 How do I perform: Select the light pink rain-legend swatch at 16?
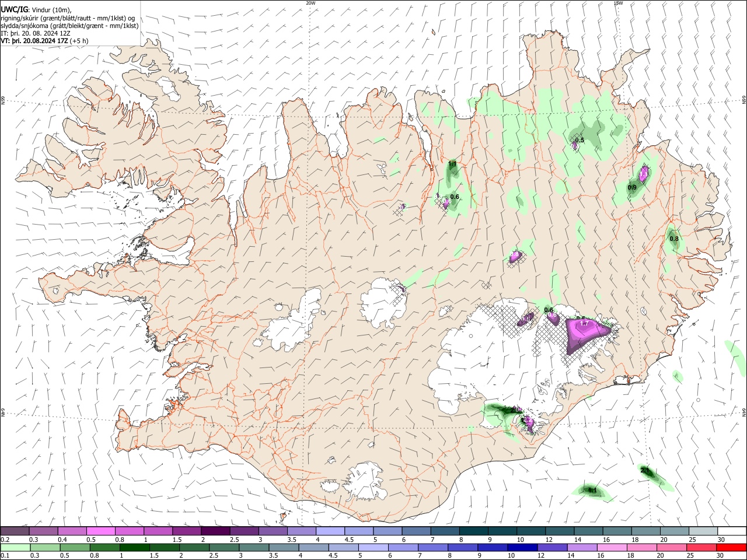click(x=612, y=547)
